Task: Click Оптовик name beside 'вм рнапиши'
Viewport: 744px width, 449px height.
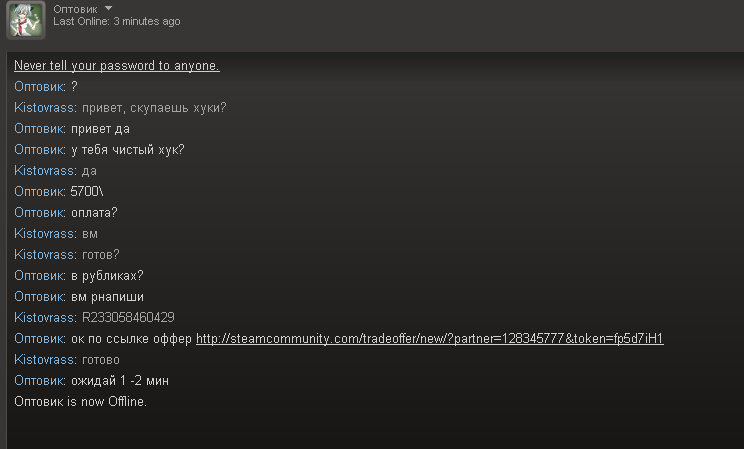Action: (40, 297)
